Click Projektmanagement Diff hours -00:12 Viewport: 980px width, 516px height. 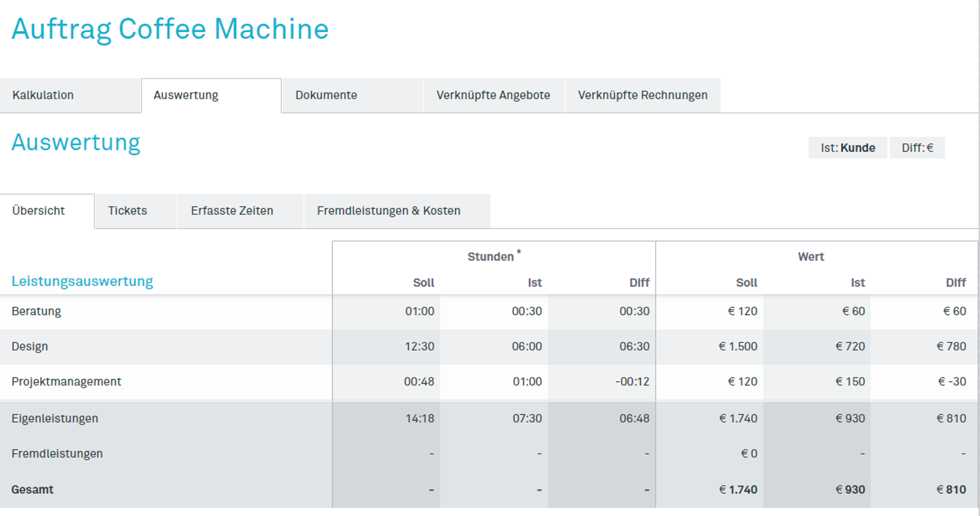[632, 382]
